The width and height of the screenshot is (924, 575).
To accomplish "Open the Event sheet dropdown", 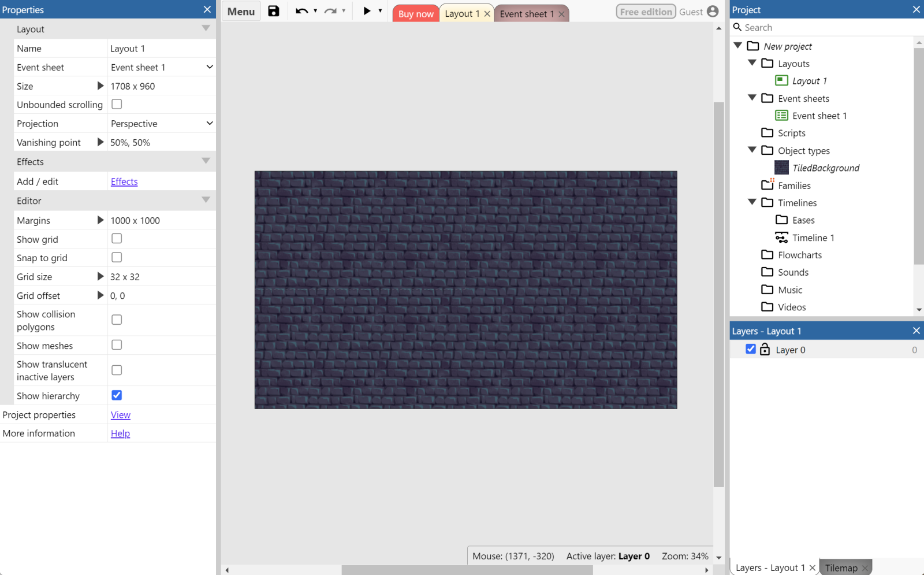I will pyautogui.click(x=162, y=67).
